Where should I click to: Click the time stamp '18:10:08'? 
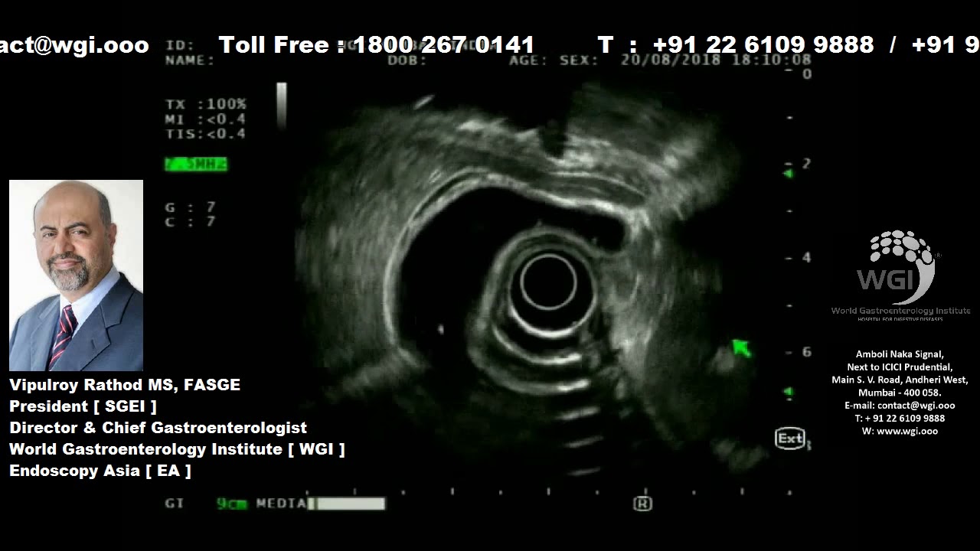tap(772, 60)
